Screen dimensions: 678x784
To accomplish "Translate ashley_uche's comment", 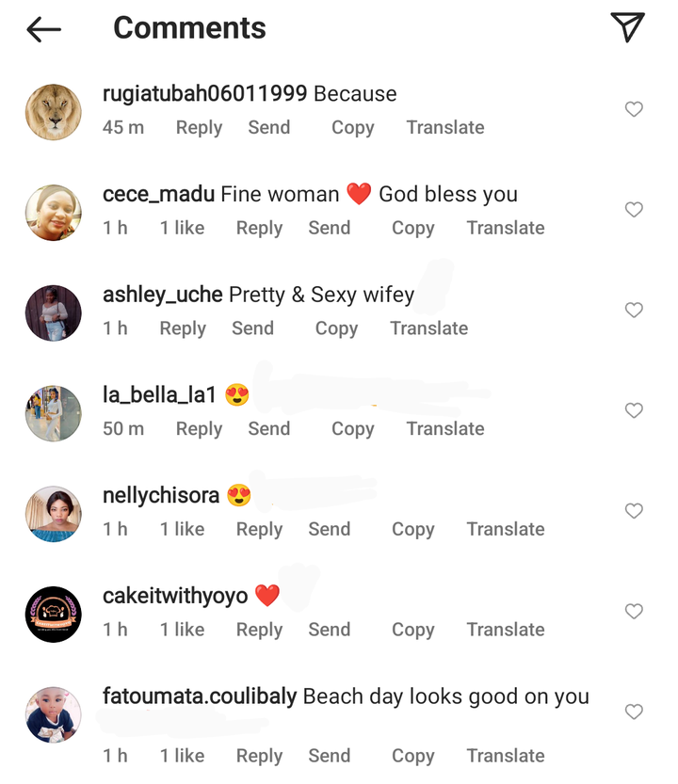I will 428,328.
